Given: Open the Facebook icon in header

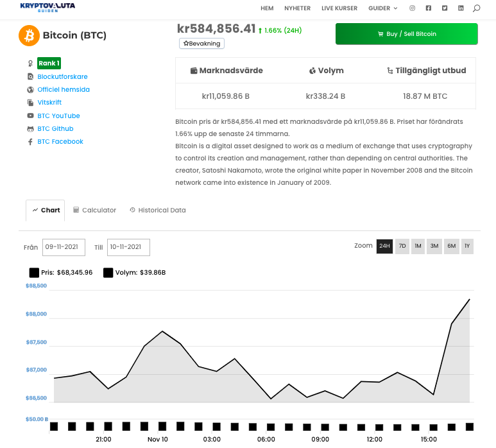Looking at the screenshot, I should click(429, 8).
